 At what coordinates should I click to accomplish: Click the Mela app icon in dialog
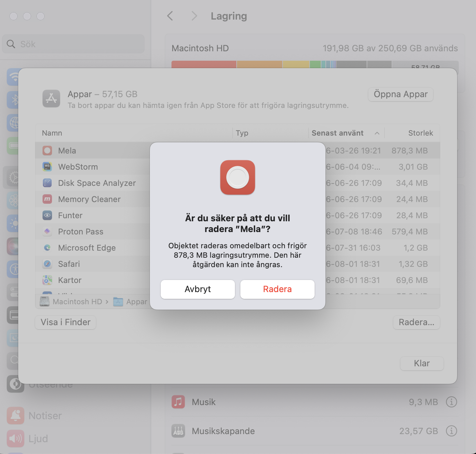[x=238, y=177]
